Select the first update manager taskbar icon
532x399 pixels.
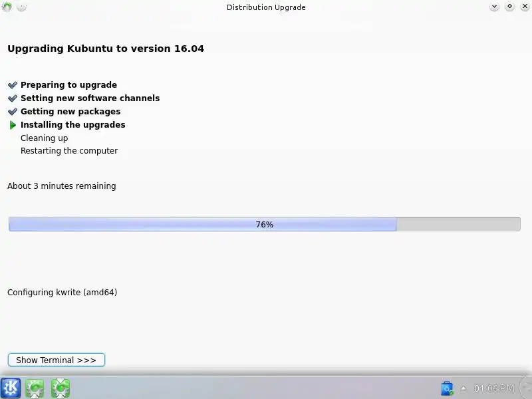(35, 388)
